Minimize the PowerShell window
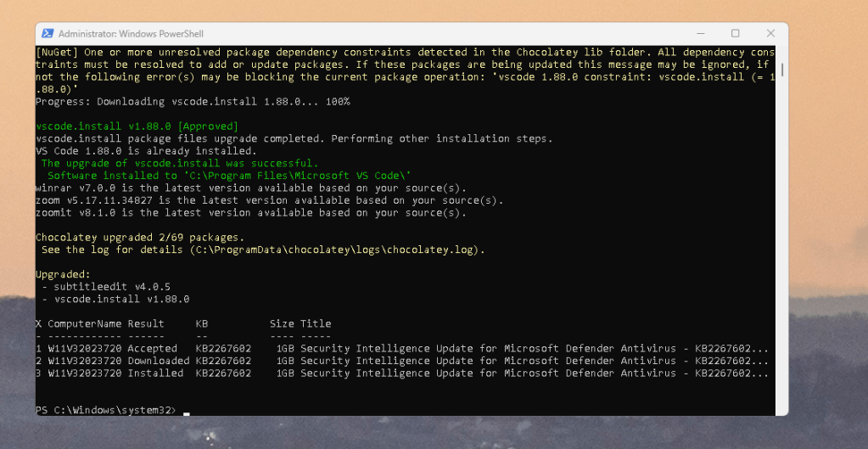 pyautogui.click(x=700, y=34)
